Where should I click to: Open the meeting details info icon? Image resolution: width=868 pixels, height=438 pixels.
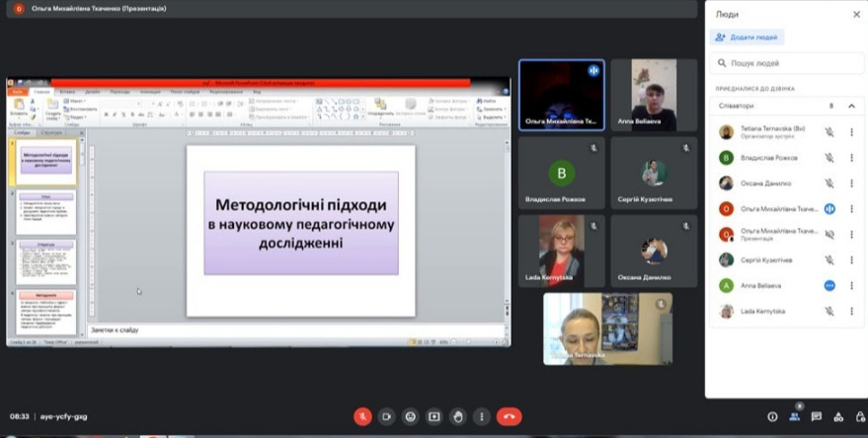point(772,416)
